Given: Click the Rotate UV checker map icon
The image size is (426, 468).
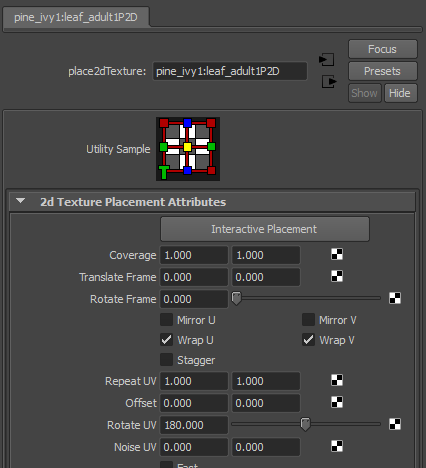Looking at the screenshot, I should 395,424.
